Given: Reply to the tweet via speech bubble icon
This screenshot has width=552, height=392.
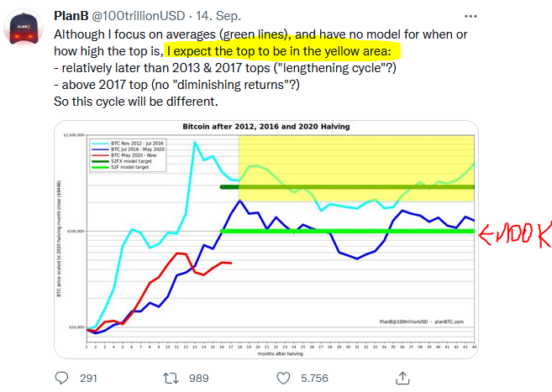Looking at the screenshot, I should [62, 377].
